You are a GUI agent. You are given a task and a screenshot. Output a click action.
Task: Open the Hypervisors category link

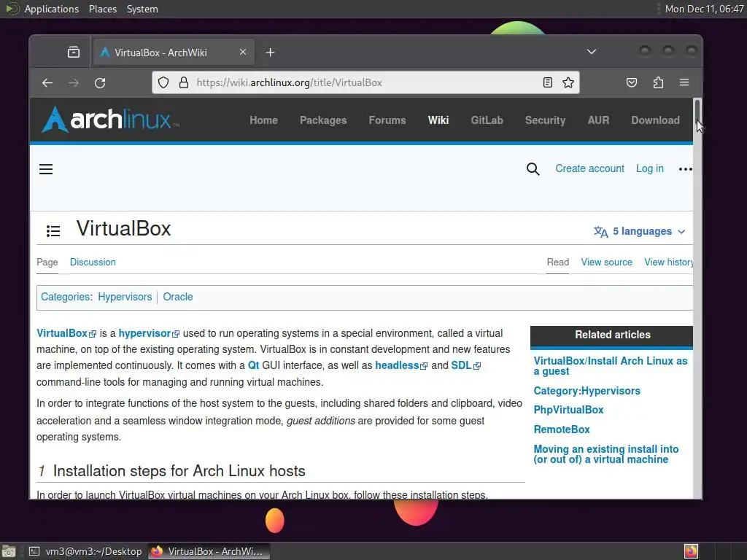point(125,297)
